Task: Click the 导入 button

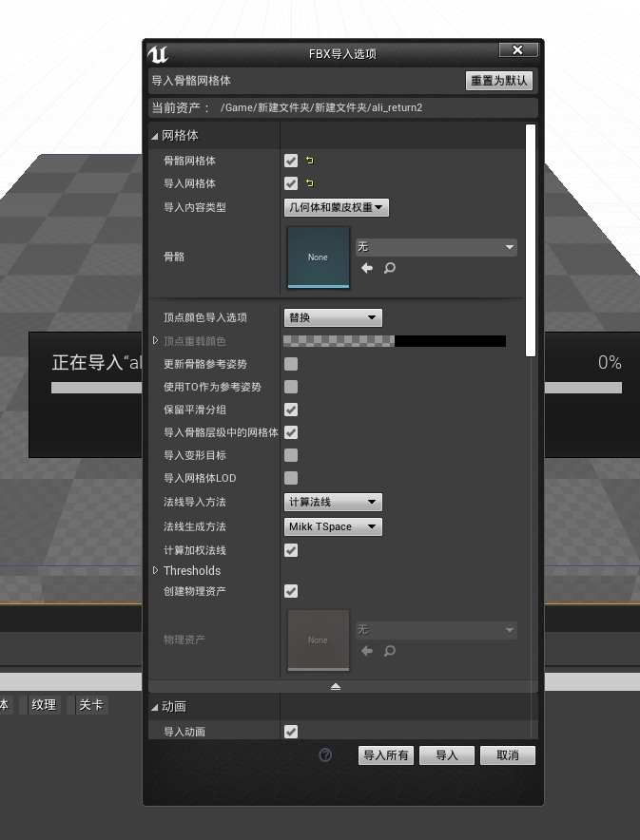Action: click(447, 755)
